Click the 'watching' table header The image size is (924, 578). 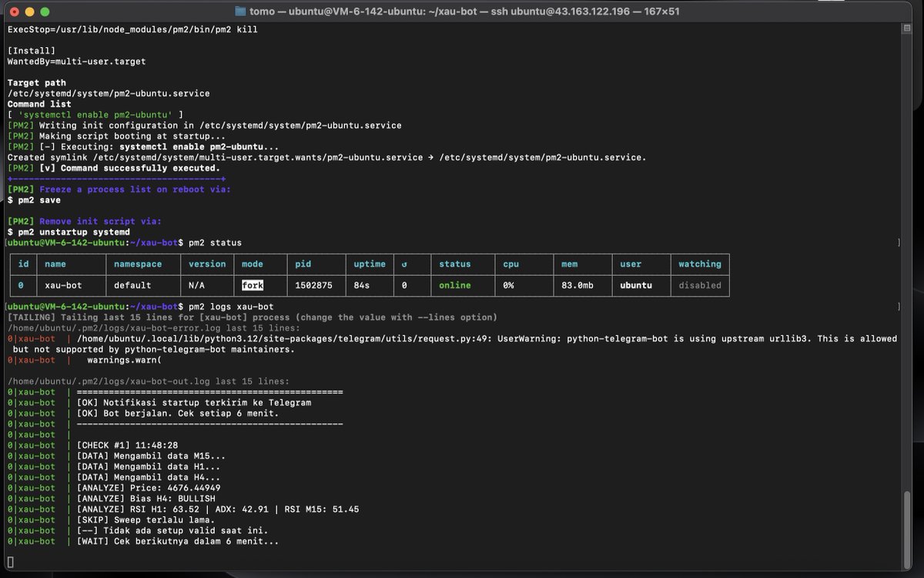pos(700,264)
